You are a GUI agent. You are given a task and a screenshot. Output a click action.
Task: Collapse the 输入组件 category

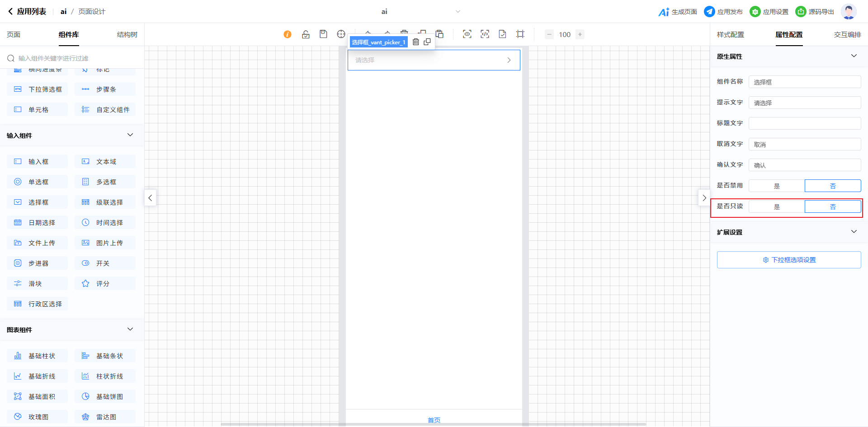(x=130, y=135)
